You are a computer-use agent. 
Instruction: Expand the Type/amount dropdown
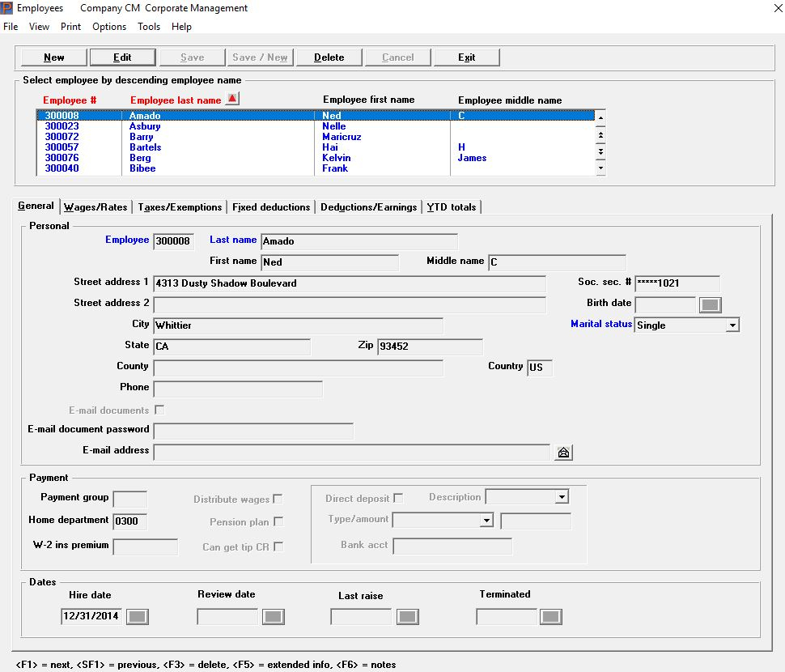486,521
